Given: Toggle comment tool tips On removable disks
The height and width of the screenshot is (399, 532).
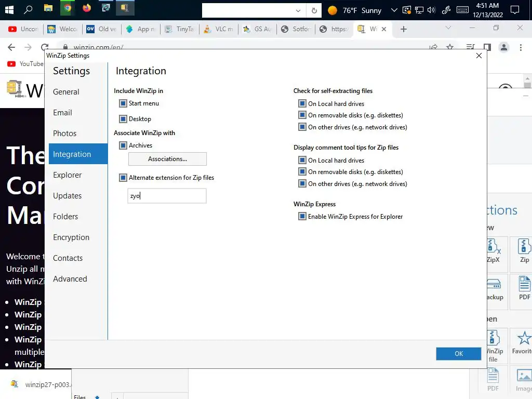Looking at the screenshot, I should pos(302,171).
